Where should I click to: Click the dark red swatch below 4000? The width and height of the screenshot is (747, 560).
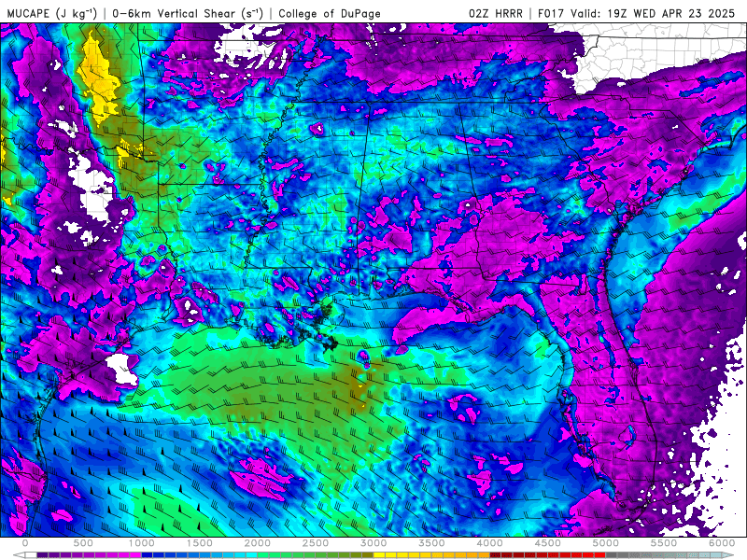click(x=496, y=555)
